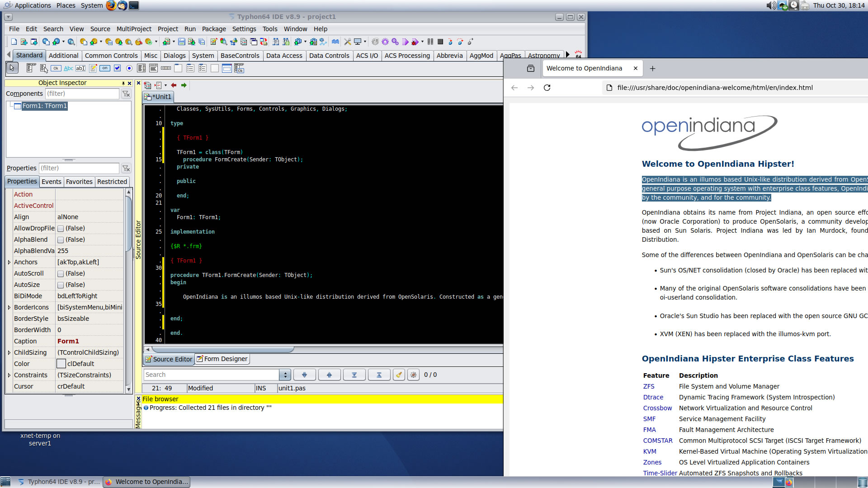Expand the Anchors property node
Viewport: 868px width, 488px height.
tap(9, 262)
